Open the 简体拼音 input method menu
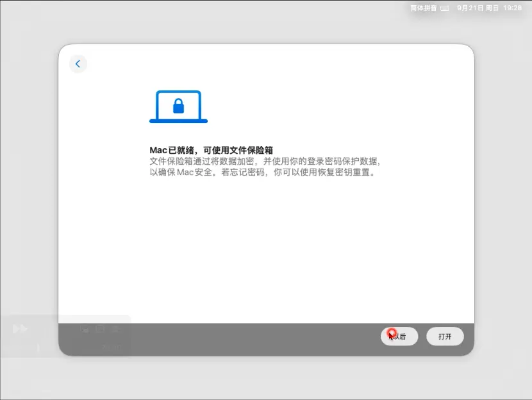 (423, 8)
